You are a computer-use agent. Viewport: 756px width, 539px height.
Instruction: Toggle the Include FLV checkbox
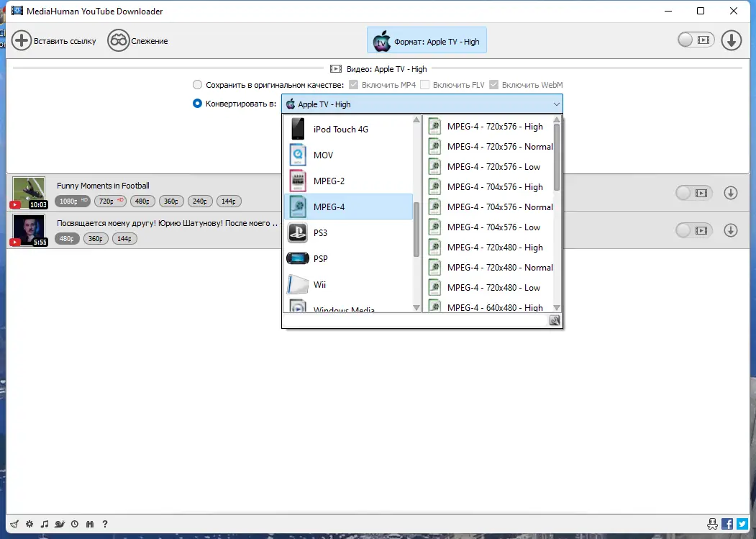pos(425,85)
